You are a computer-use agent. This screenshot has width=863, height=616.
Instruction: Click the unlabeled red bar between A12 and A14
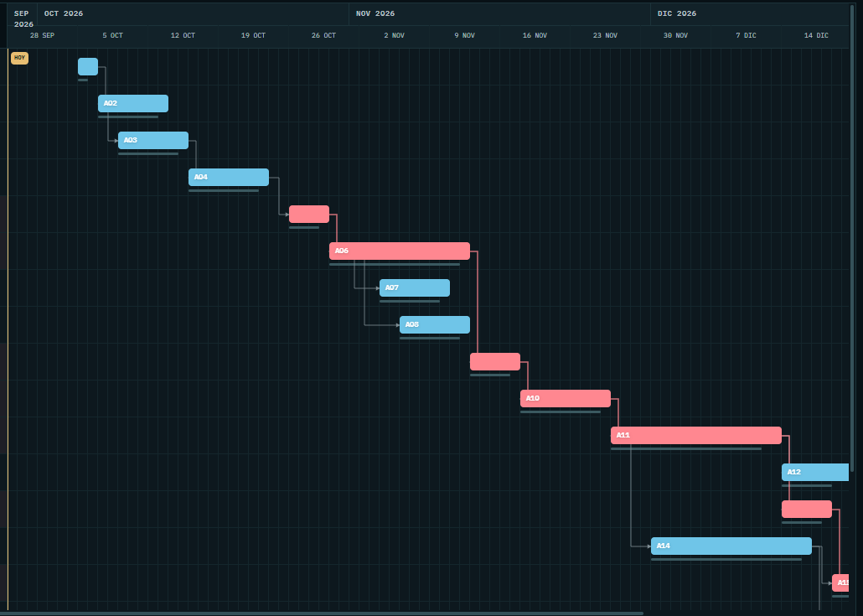pos(807,510)
